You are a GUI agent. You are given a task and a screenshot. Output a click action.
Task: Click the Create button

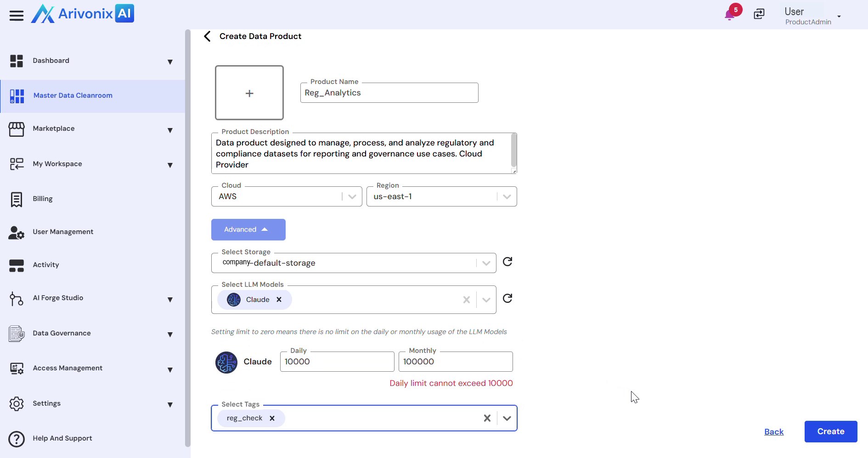(830, 431)
